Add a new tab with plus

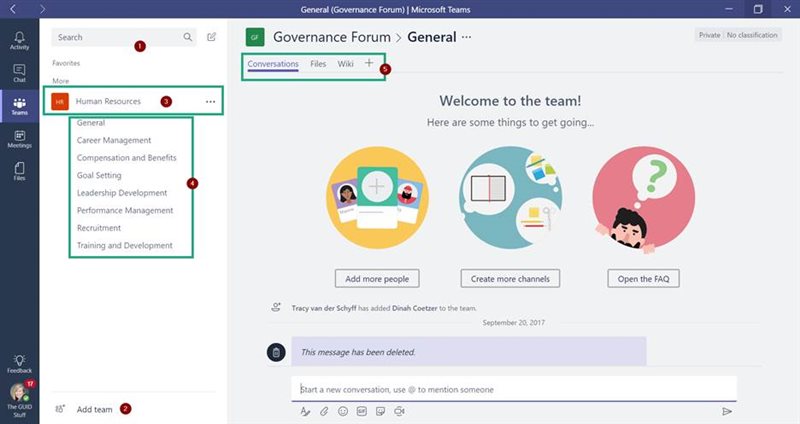pos(369,63)
